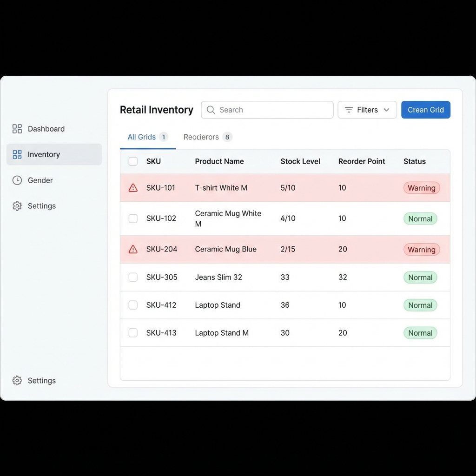Click the warning triangle on SKU-101 row

(133, 188)
